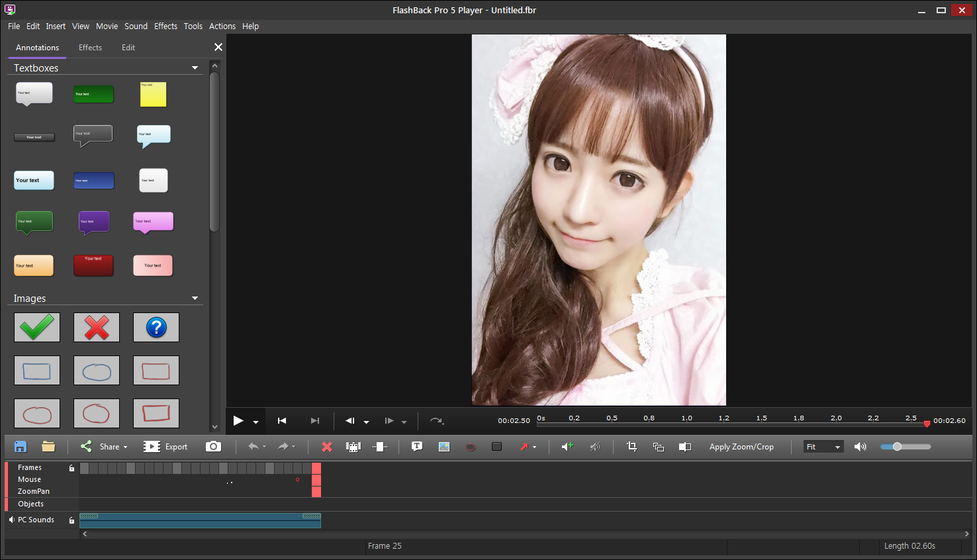The image size is (977, 560).
Task: Click the volume speaker icon
Action: (x=861, y=447)
